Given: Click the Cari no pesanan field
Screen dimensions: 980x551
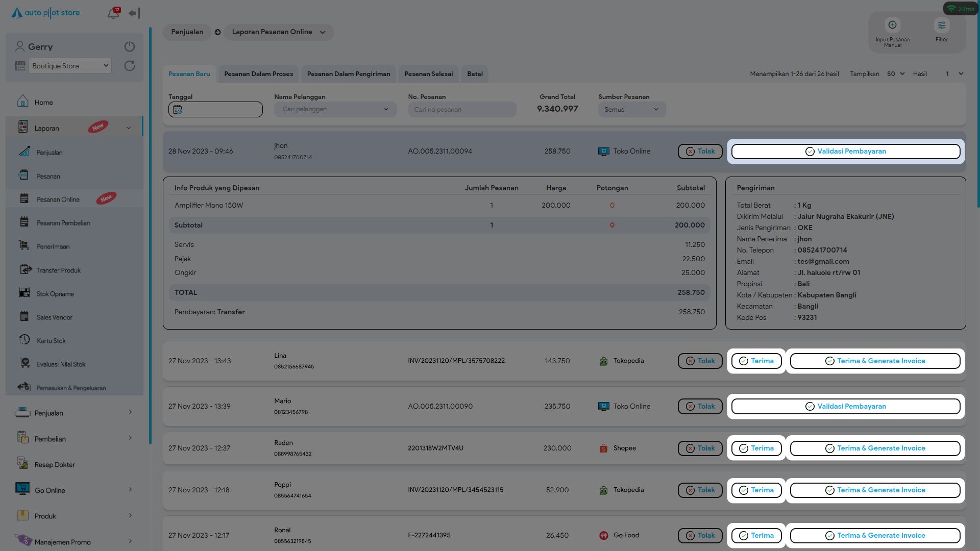Looking at the screenshot, I should pos(462,110).
